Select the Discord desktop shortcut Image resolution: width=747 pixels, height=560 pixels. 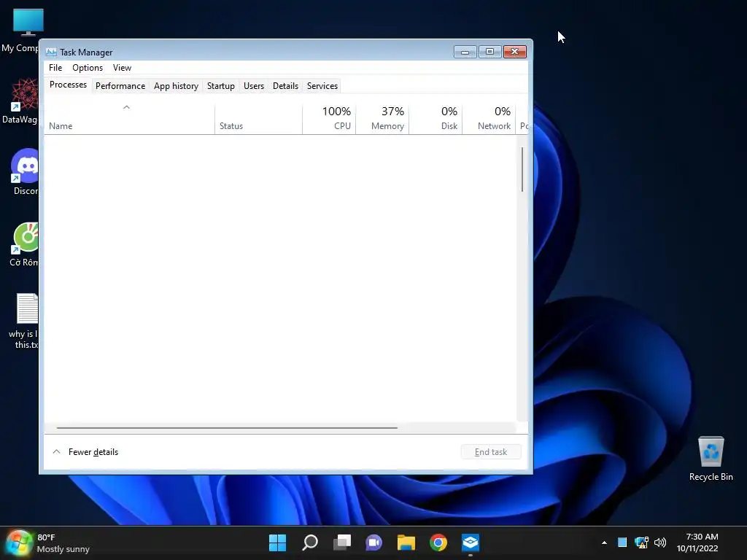click(x=25, y=172)
